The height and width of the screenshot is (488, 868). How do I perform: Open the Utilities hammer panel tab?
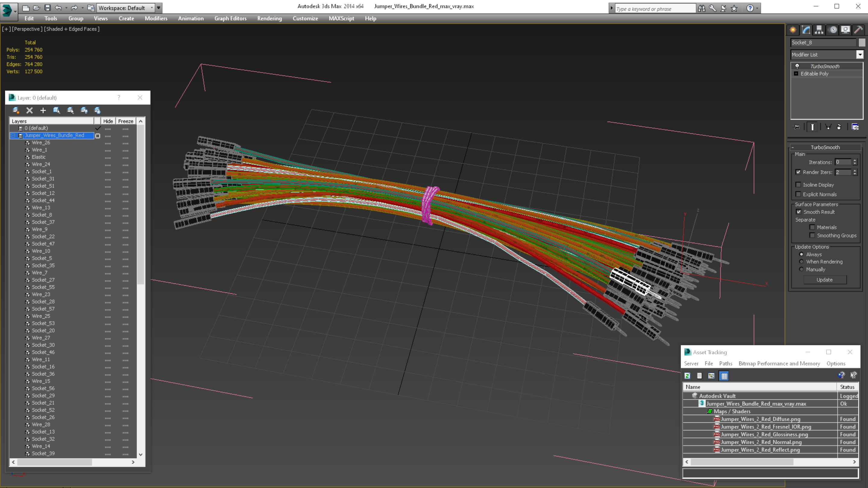pos(859,30)
